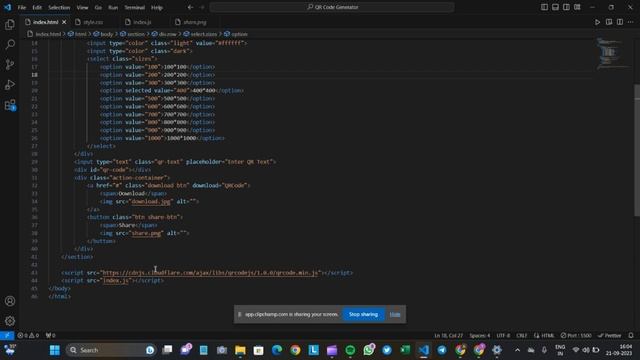Open the Explorer view in activity bar
The height and width of the screenshot is (360, 640).
click(x=10, y=24)
